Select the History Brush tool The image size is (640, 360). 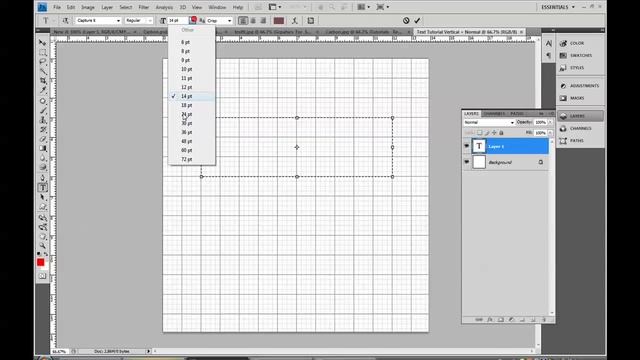click(x=42, y=129)
